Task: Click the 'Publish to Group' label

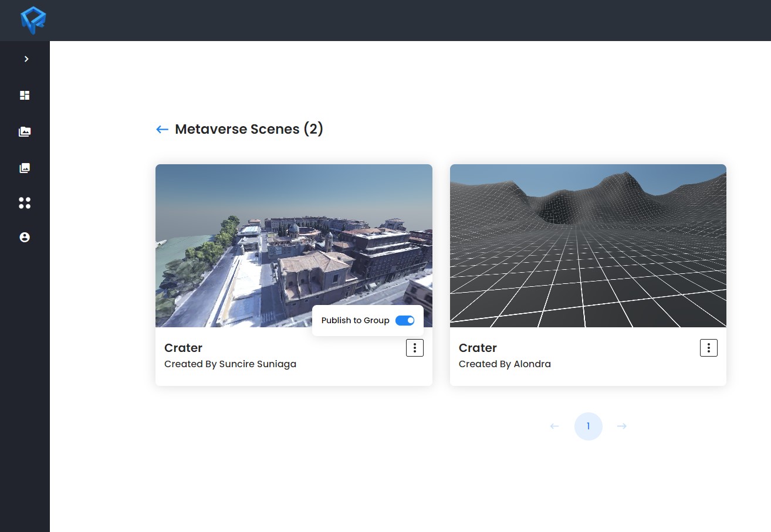Action: point(356,320)
